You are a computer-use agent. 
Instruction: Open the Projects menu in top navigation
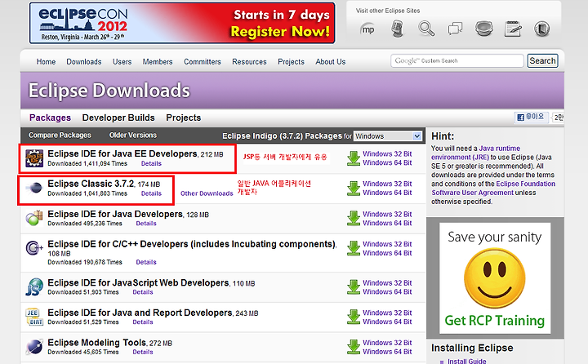point(291,61)
